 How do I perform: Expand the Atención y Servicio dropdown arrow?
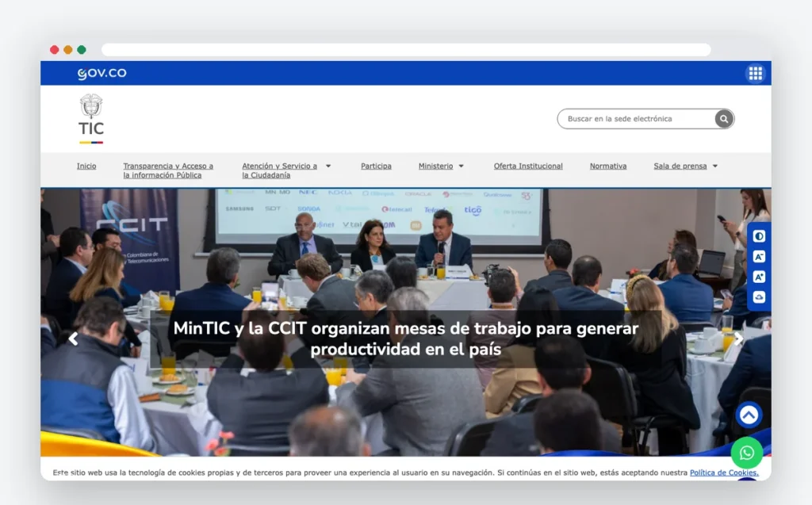(x=328, y=166)
